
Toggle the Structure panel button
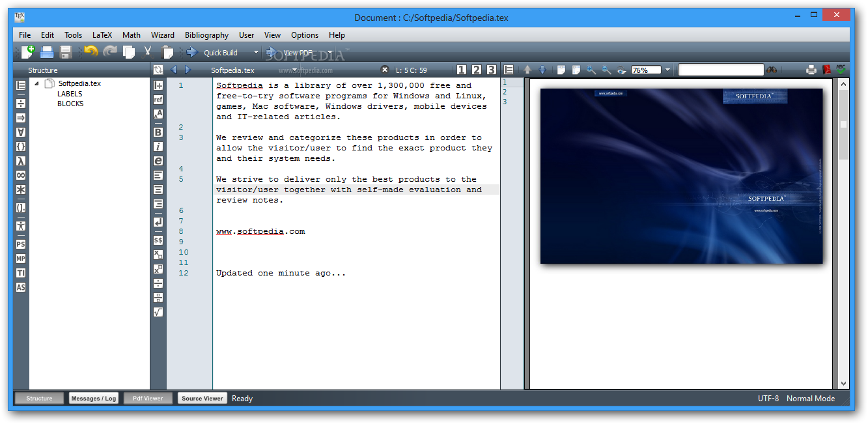(x=39, y=398)
